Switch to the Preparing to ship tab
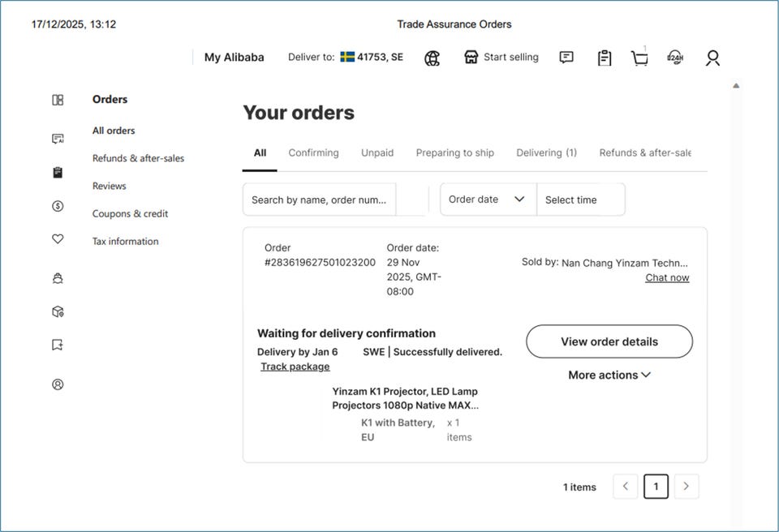 (454, 153)
